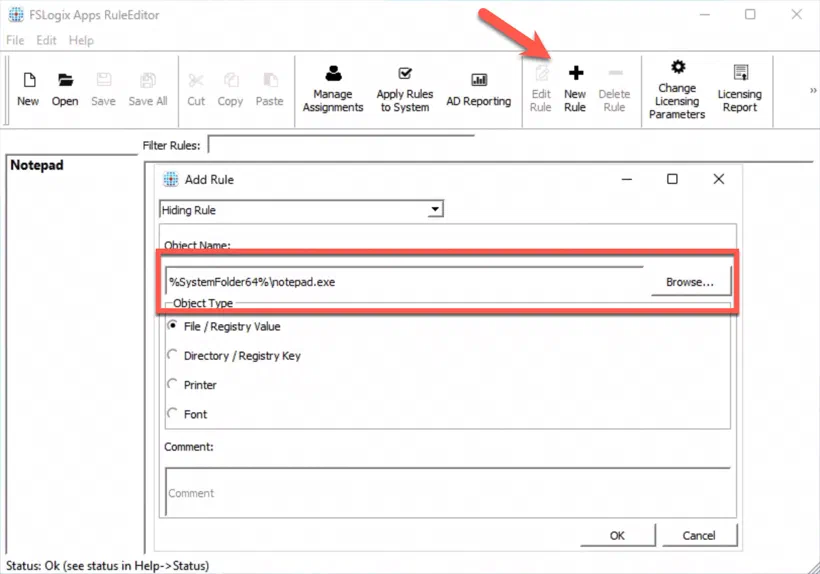
Task: Click the FSLogix app icon in title bar
Action: click(x=16, y=15)
